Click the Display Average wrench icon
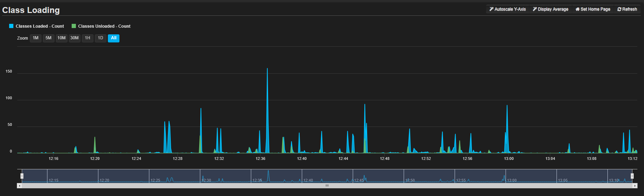 tap(535, 9)
